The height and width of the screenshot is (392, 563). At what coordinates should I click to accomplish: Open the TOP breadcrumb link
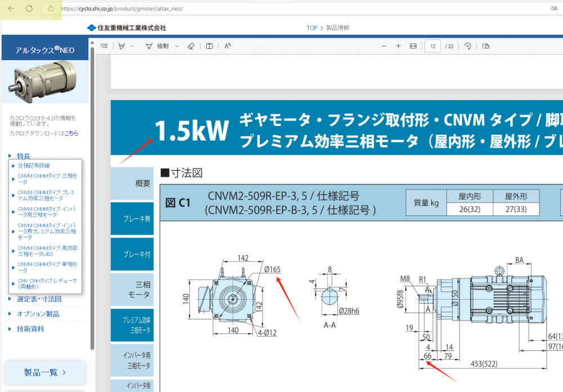click(x=312, y=28)
